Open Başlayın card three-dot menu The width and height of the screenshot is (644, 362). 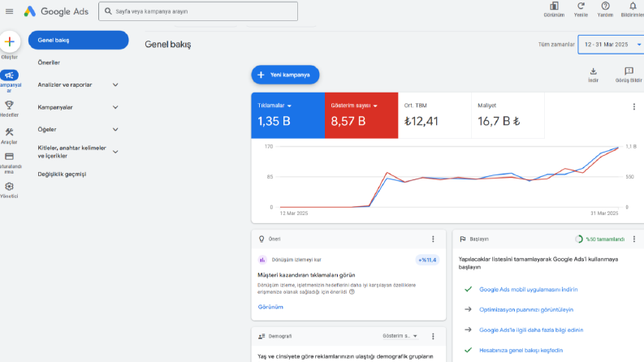tap(634, 239)
